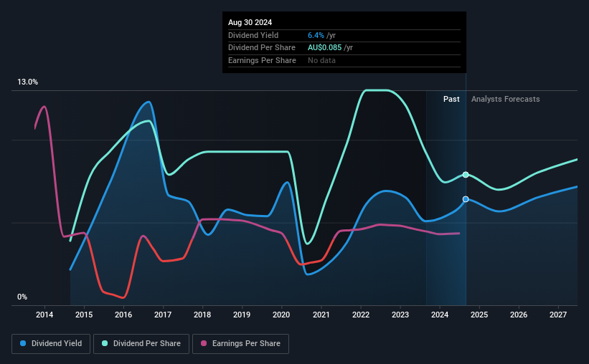Click the 2022 x-axis label
Screen dimensions: 589x364
pyautogui.click(x=361, y=315)
